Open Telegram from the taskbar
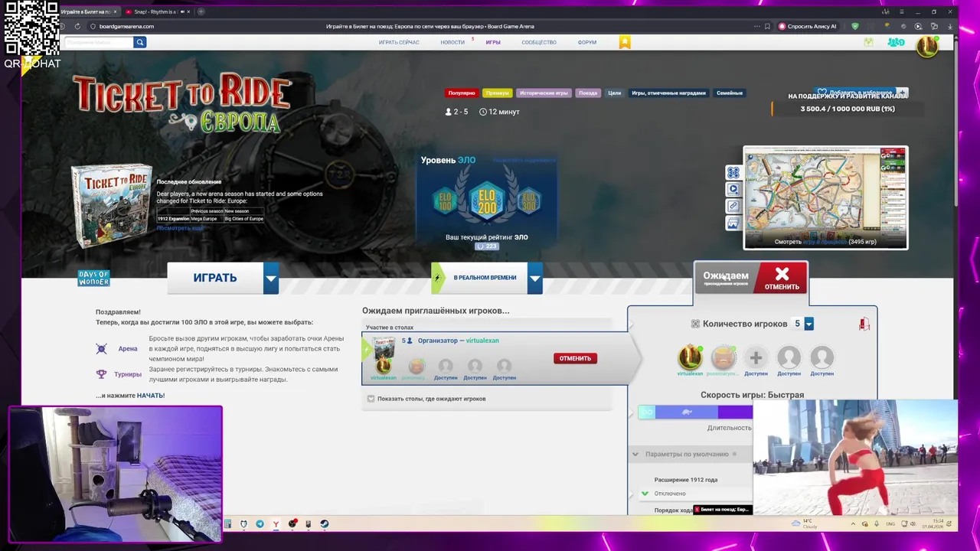 (x=260, y=524)
